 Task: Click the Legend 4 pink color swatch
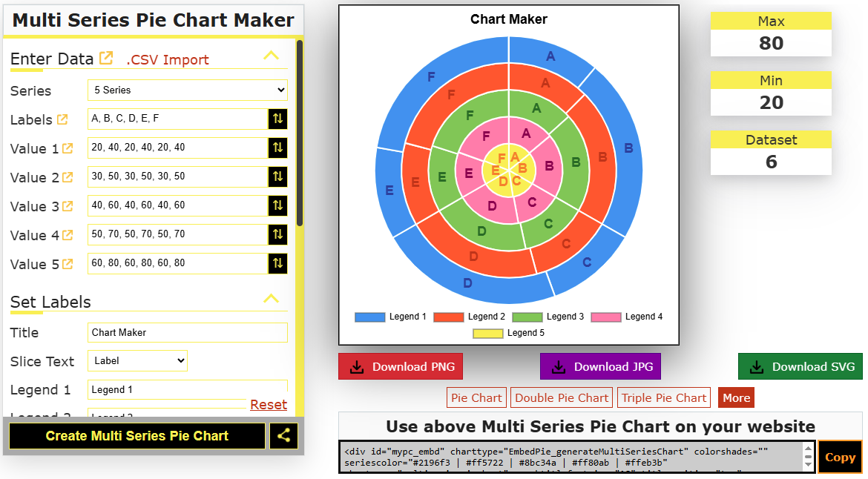(604, 317)
